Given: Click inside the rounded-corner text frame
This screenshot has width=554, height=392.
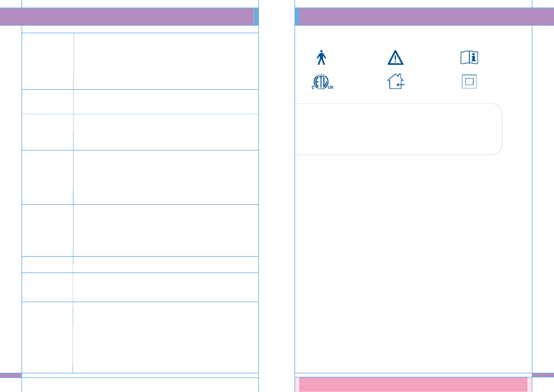Looking at the screenshot, I should point(398,129).
